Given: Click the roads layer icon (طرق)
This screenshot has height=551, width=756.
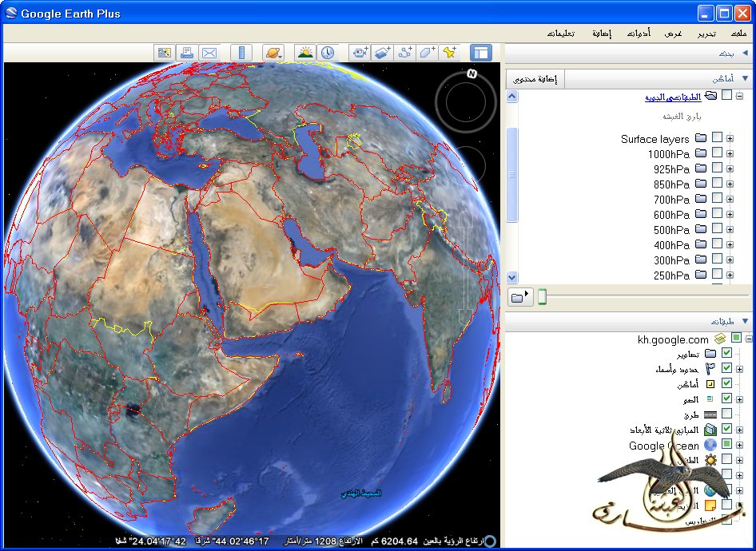Looking at the screenshot, I should [x=710, y=414].
